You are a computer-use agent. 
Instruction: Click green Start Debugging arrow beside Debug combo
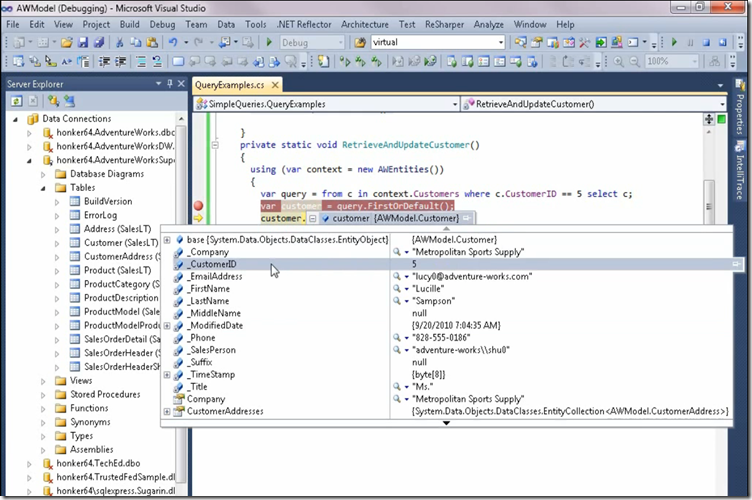[x=269, y=42]
